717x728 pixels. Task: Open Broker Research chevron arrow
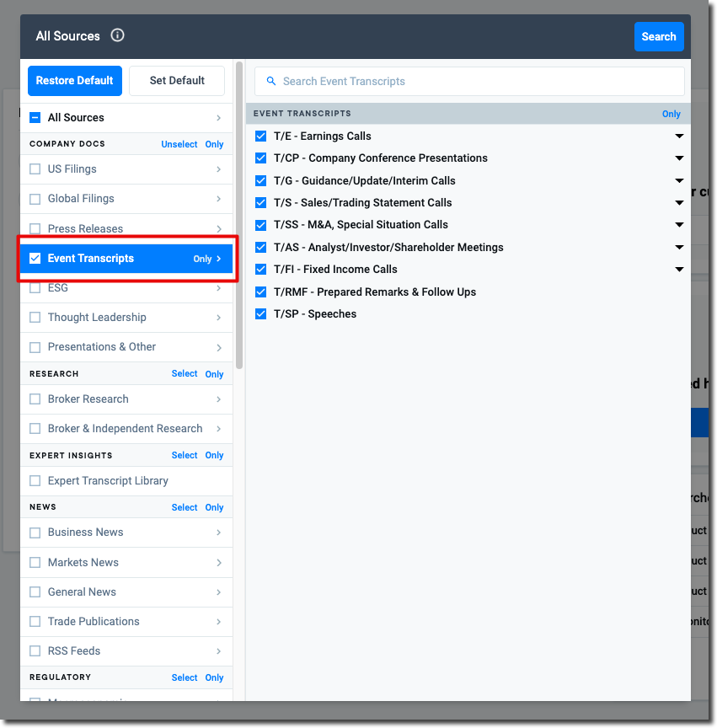click(218, 399)
